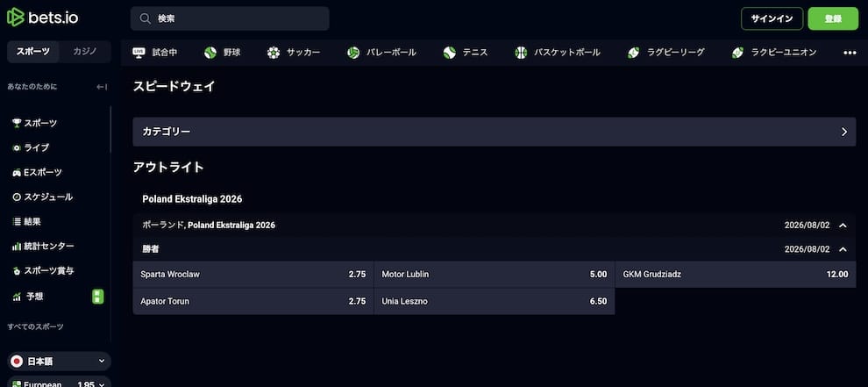Collapse the sidebar with arrow icon

pyautogui.click(x=102, y=87)
